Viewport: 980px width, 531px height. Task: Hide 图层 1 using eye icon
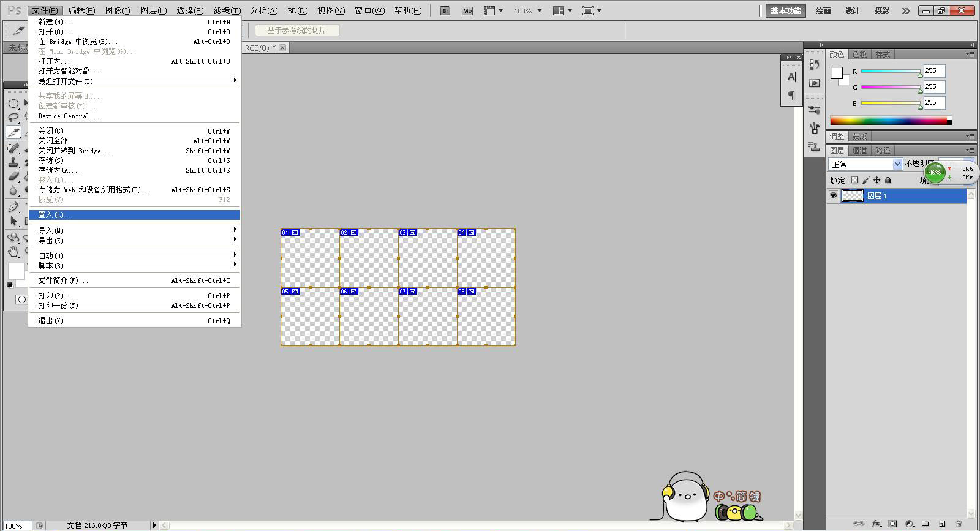pyautogui.click(x=833, y=195)
